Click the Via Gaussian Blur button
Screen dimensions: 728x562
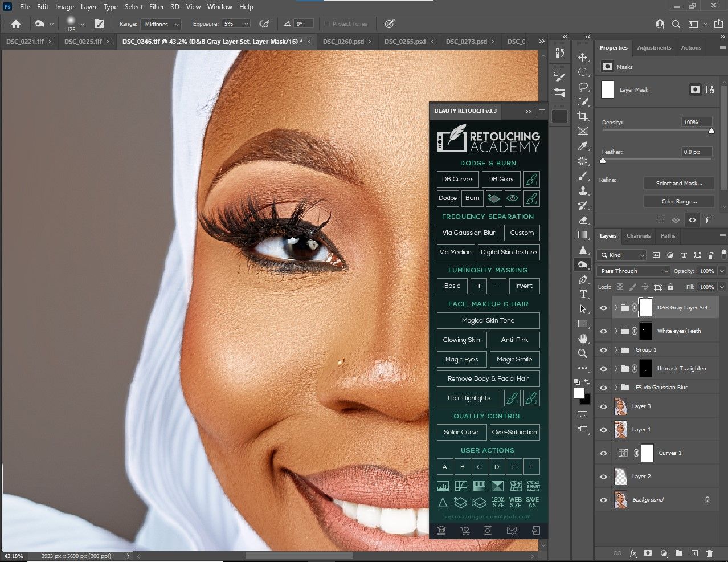469,233
